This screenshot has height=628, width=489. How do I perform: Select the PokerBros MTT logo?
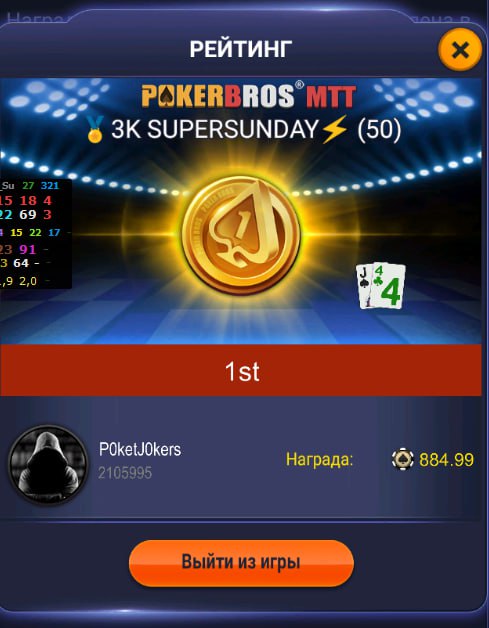point(248,95)
